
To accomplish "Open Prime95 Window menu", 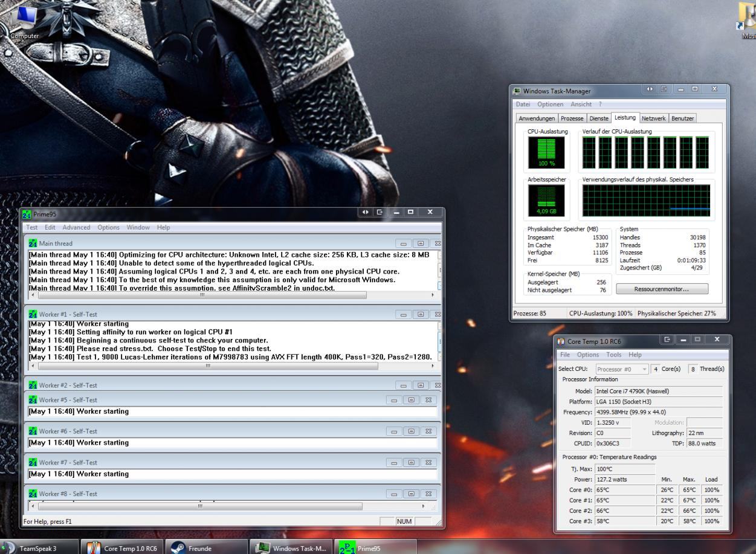I will coord(138,227).
